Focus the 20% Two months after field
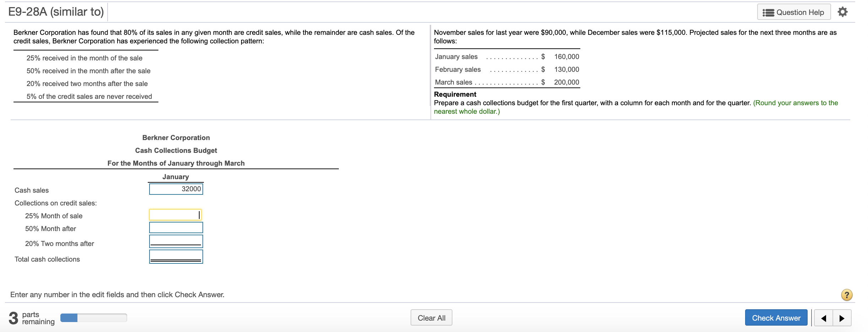The image size is (868, 332). [x=176, y=241]
